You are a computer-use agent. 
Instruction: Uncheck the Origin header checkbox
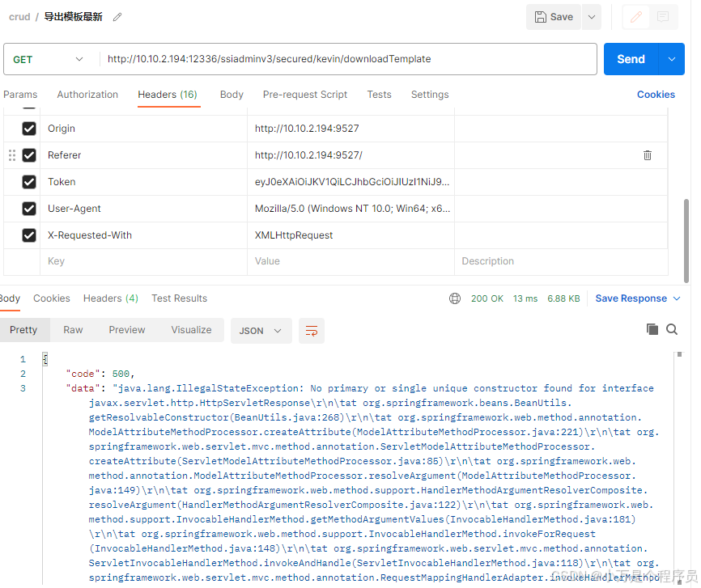29,128
